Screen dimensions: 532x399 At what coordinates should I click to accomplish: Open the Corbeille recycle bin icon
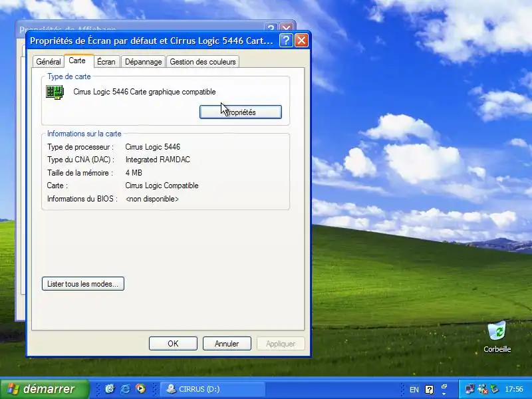click(497, 337)
